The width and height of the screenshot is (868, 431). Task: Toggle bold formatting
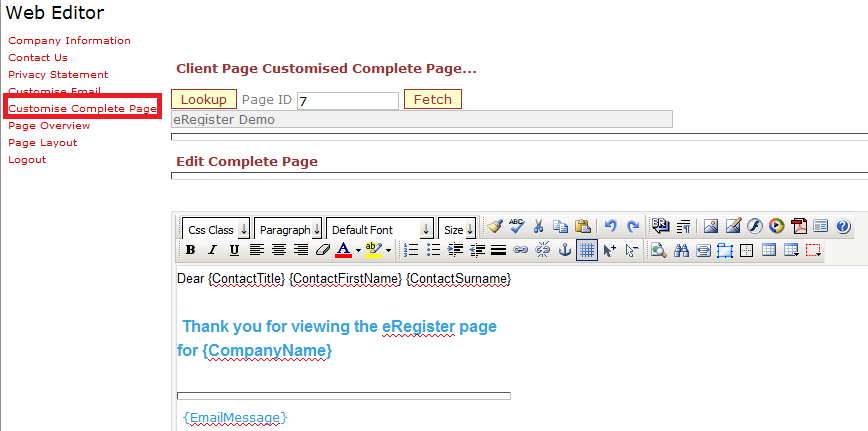[190, 250]
